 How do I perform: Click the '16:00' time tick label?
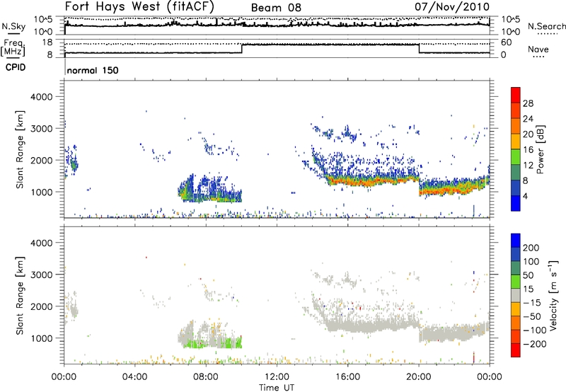pyautogui.click(x=347, y=377)
